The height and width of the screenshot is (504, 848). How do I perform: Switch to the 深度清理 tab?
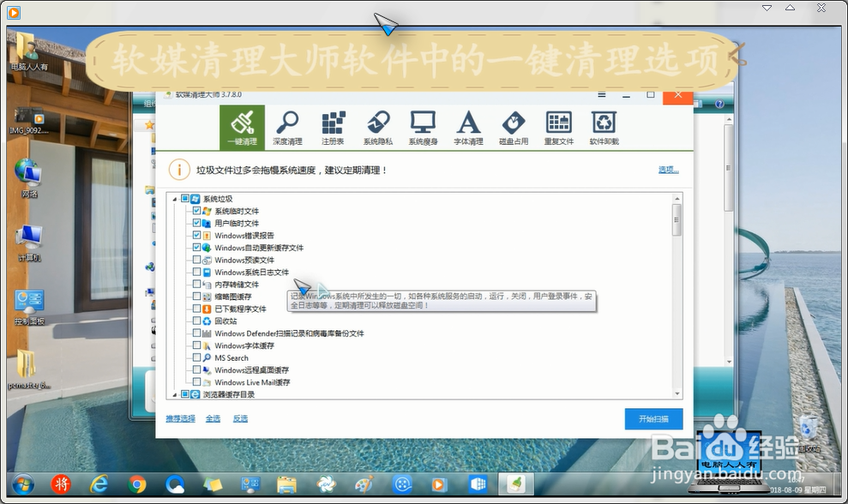click(287, 127)
